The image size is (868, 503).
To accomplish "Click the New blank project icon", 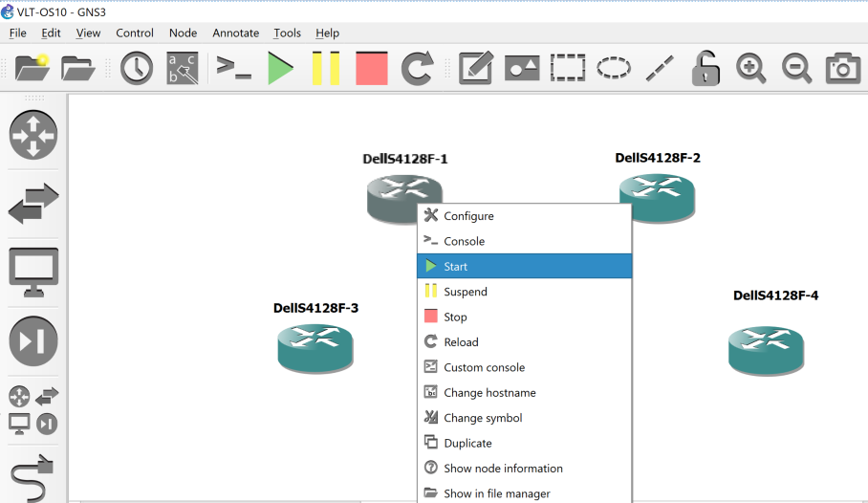I will pos(33,68).
